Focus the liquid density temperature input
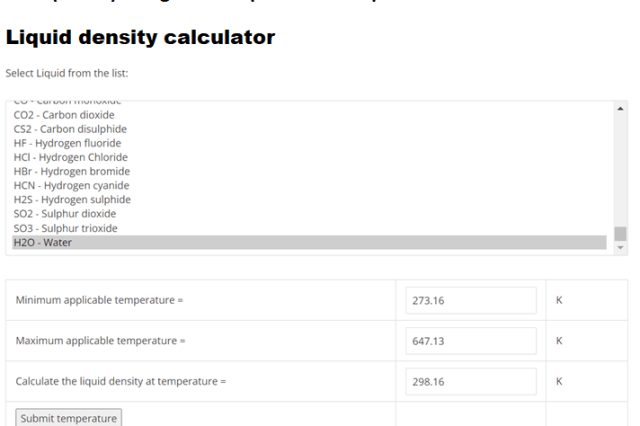The image size is (640, 426). tap(471, 382)
